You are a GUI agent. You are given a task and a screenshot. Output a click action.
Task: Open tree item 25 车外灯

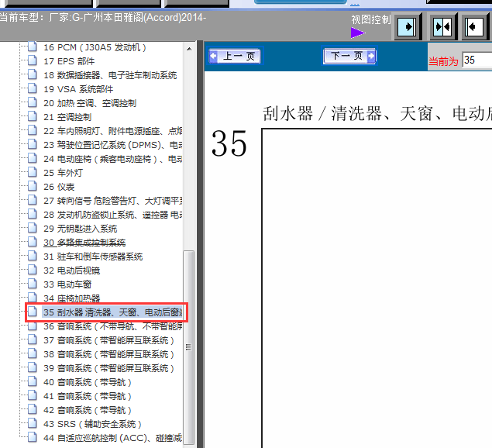click(x=63, y=173)
